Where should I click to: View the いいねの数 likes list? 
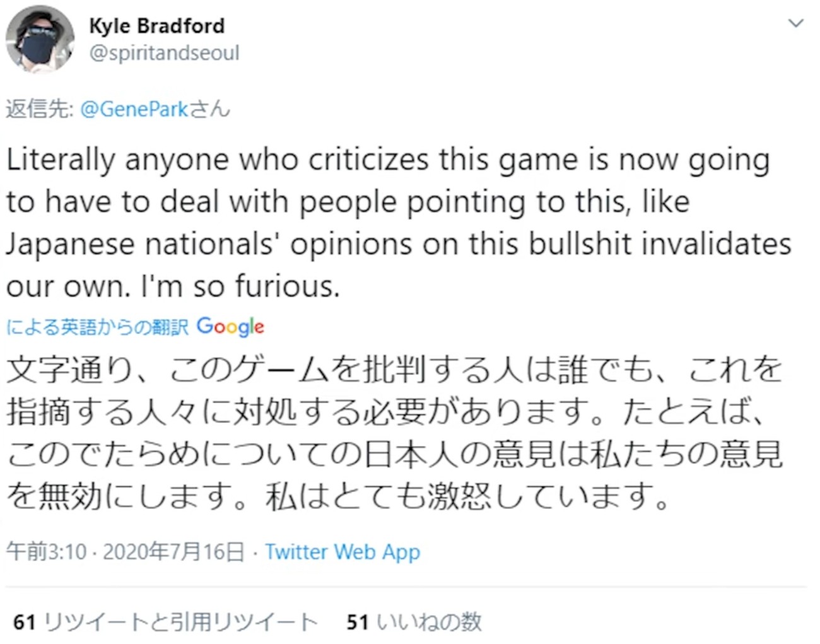click(x=429, y=622)
